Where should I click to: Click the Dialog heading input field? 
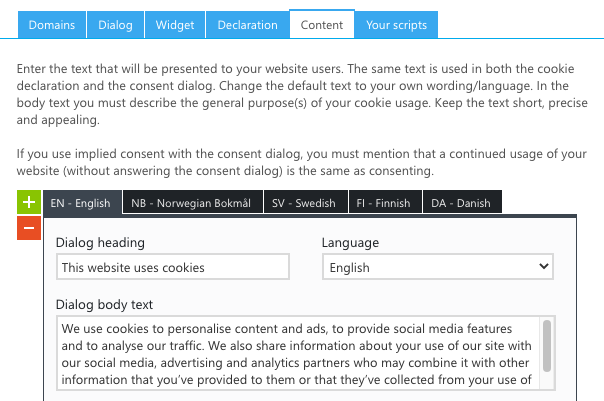[173, 267]
